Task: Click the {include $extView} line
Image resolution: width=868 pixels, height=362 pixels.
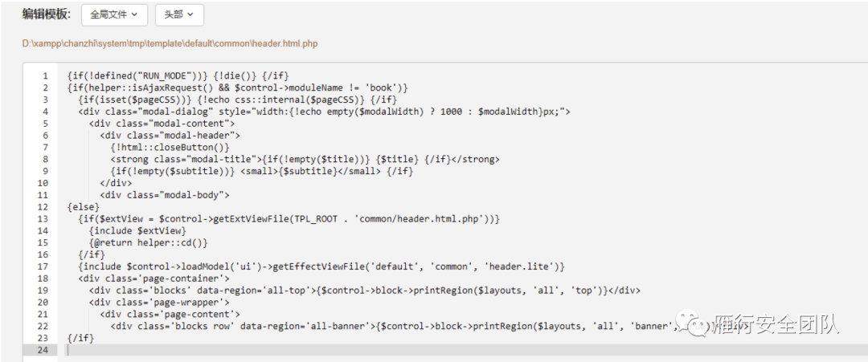Action: [138, 230]
